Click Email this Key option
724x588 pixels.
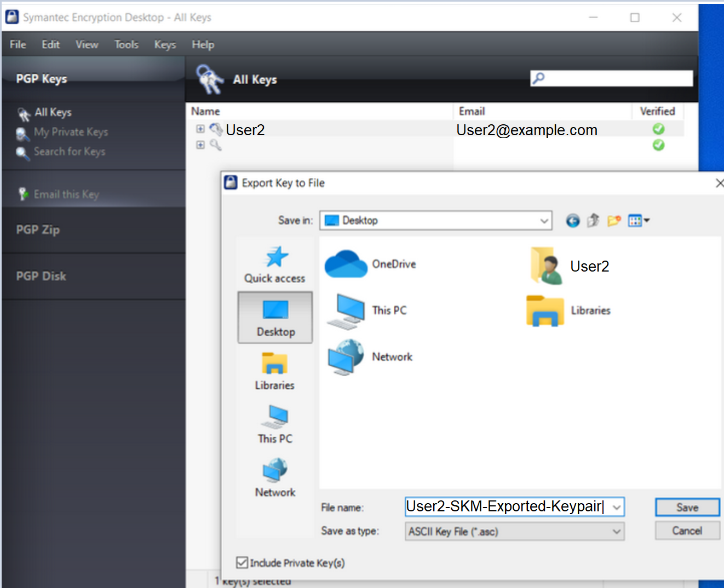[x=66, y=194]
